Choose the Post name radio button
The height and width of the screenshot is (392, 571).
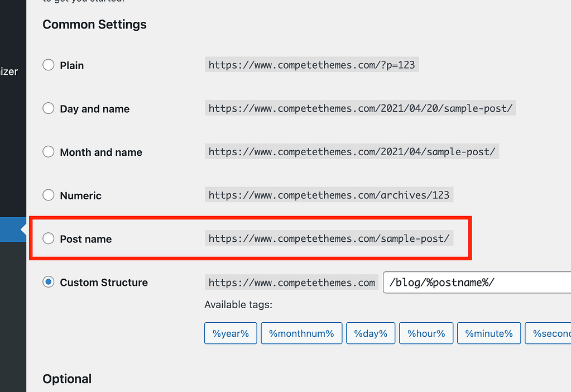pos(49,238)
